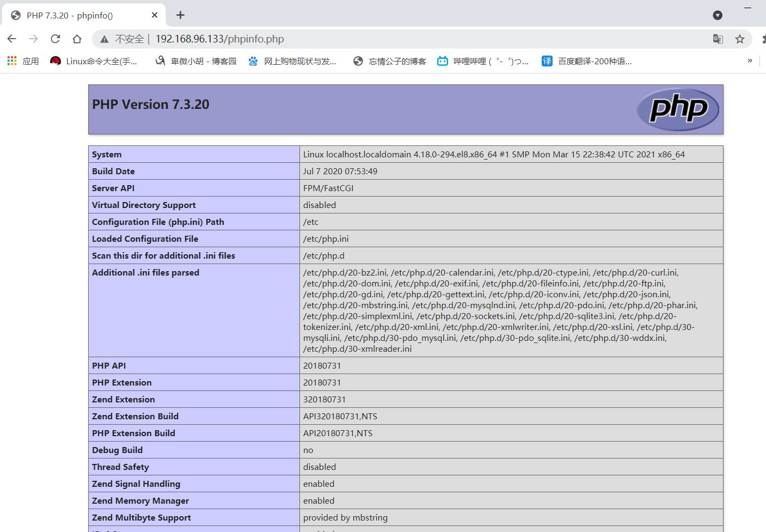Open the 哔哩哔哩 bookmark
The height and width of the screenshot is (532, 766).
coord(483,61)
